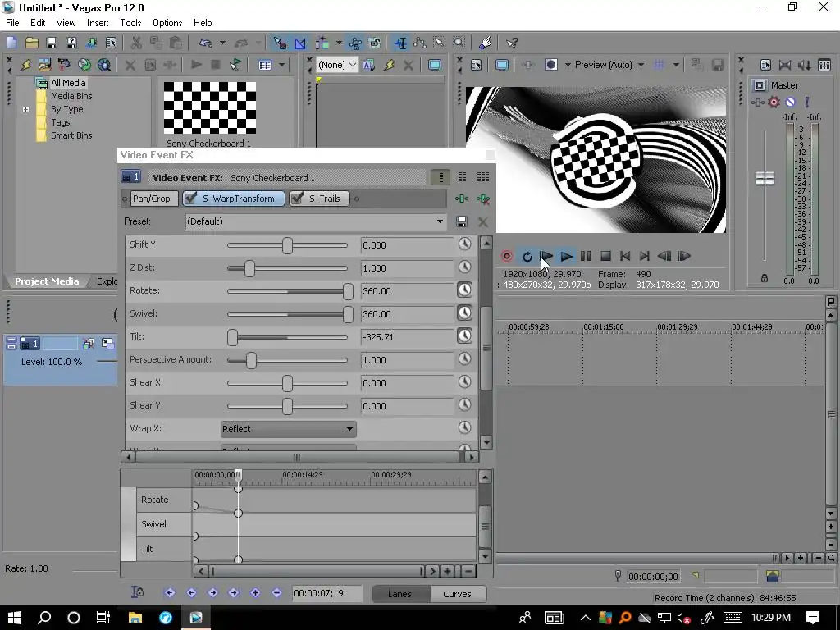The width and height of the screenshot is (840, 630).
Task: Open Preview (Auto) quality dropdown
Action: point(641,65)
